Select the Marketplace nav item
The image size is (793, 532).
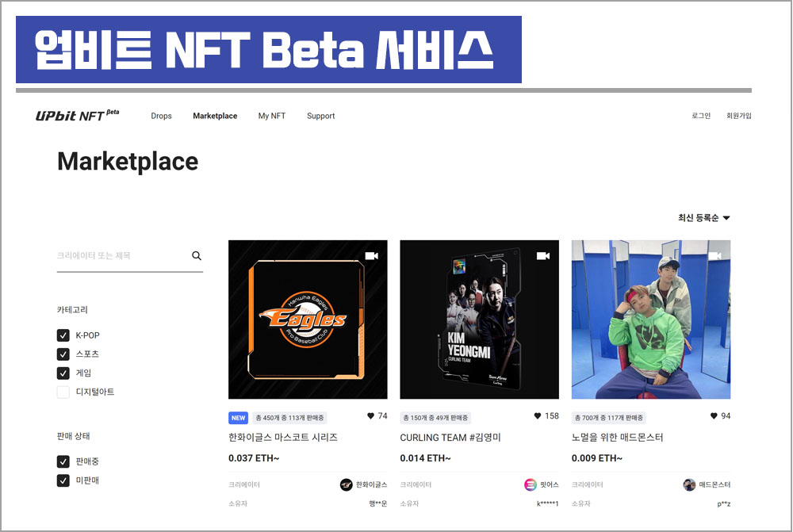(215, 116)
